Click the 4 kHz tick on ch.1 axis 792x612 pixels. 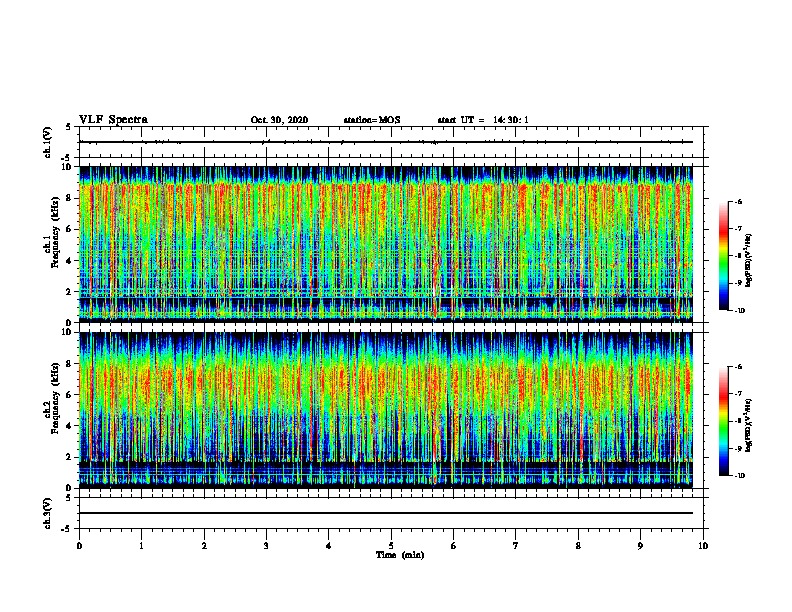tap(70, 261)
